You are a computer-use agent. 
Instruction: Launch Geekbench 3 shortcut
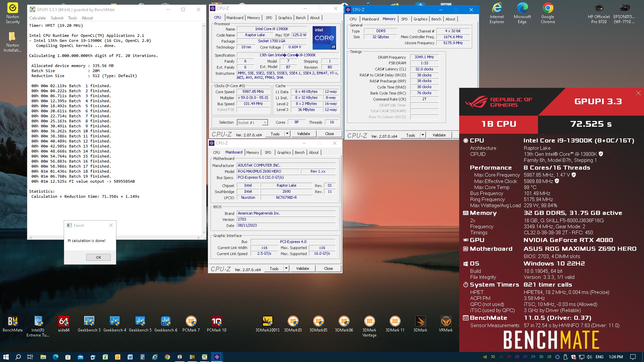[x=89, y=324]
